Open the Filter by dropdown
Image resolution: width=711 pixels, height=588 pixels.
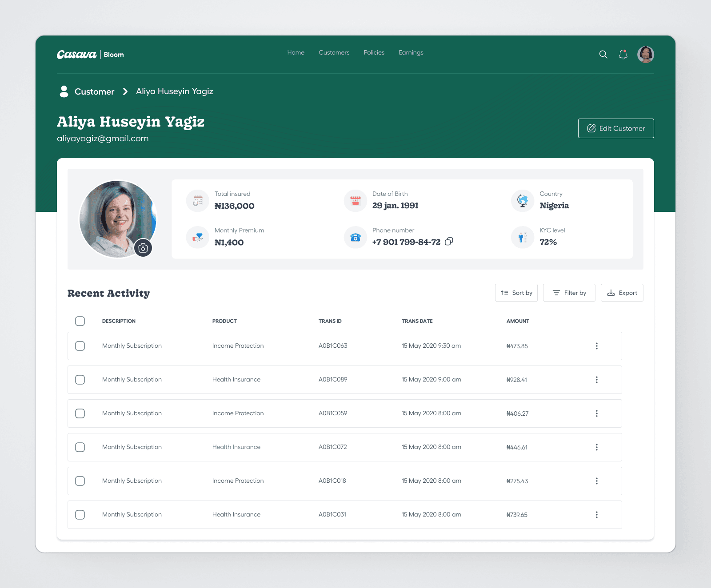point(569,293)
